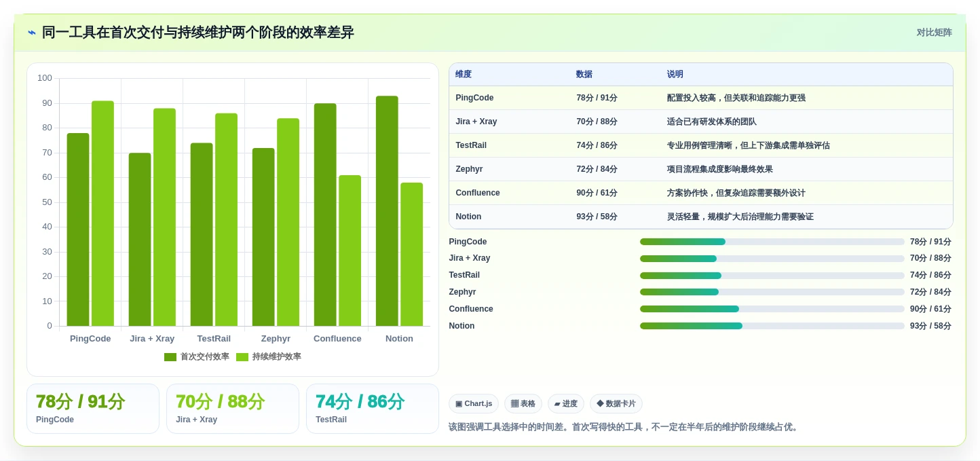
Task: Click the PingCode progress bar
Action: [772, 242]
